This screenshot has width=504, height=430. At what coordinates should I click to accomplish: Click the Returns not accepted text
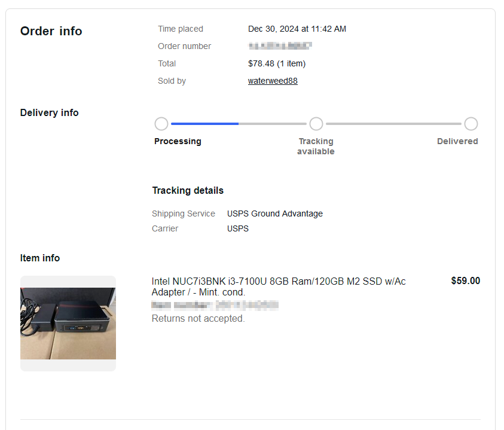[x=198, y=318]
